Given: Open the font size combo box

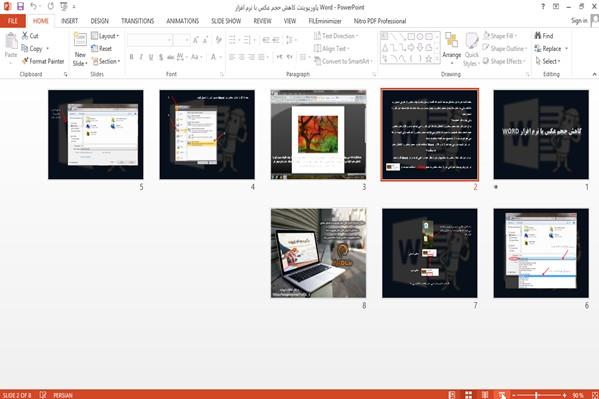Looking at the screenshot, I should (x=181, y=40).
